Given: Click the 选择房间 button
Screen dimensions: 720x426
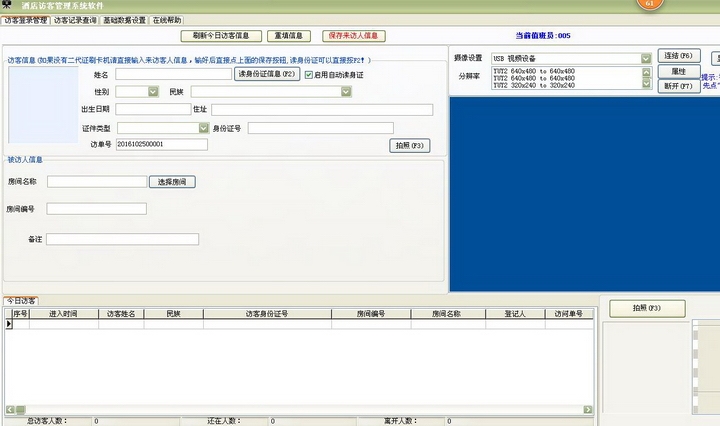Looking at the screenshot, I should (x=172, y=182).
